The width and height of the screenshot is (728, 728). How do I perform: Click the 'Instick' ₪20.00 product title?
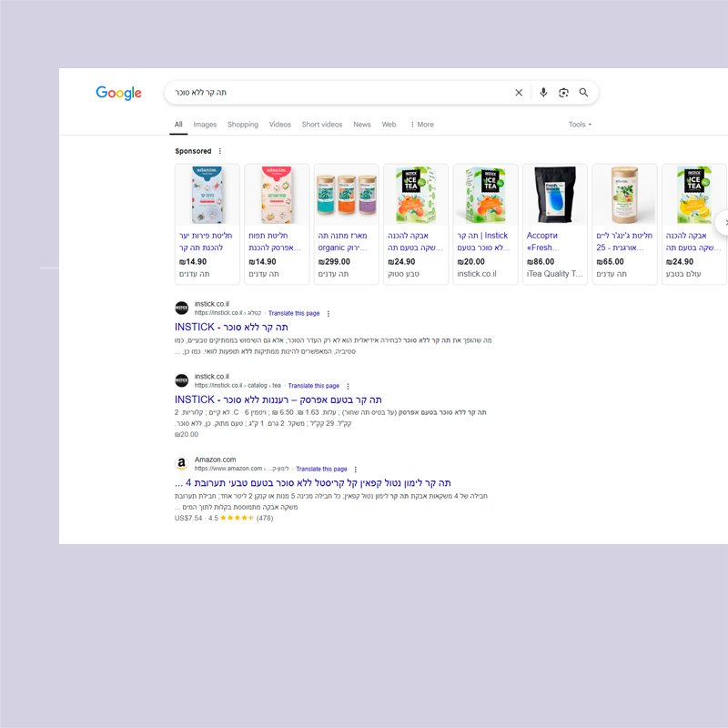tap(483, 241)
